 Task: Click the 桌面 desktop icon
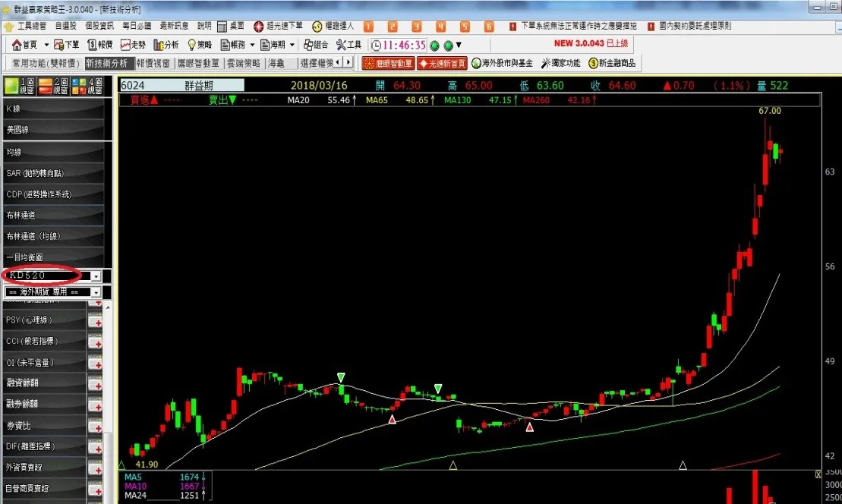click(x=231, y=26)
